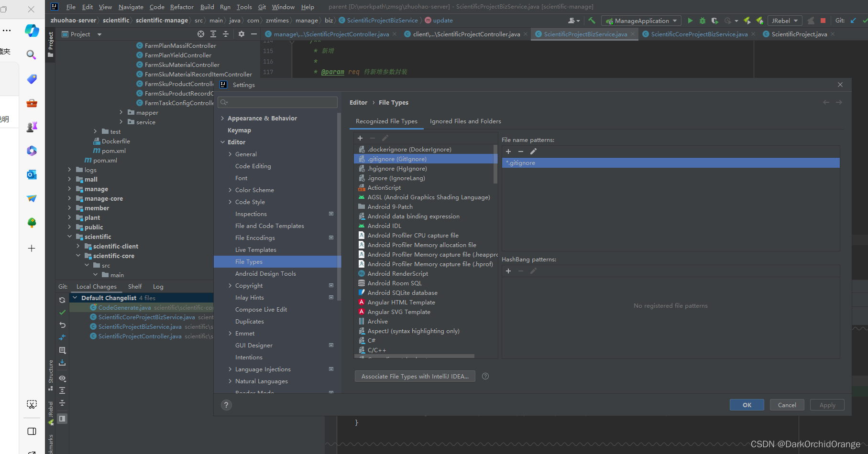868x454 pixels.
Task: Click the Debug bug icon in toolbar
Action: 702,21
